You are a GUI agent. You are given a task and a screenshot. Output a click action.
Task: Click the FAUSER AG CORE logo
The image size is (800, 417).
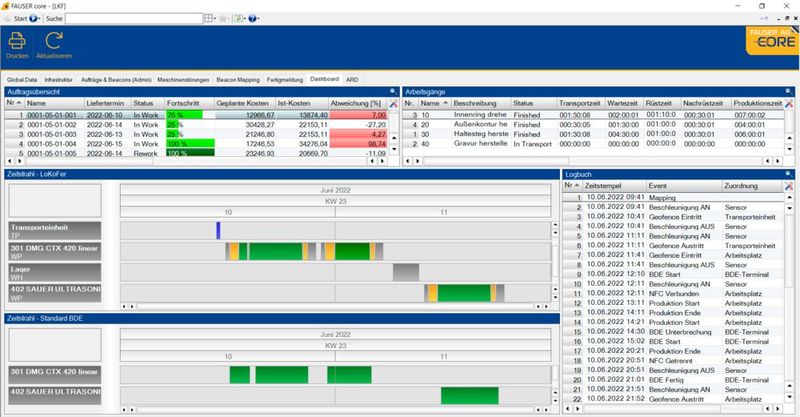772,40
